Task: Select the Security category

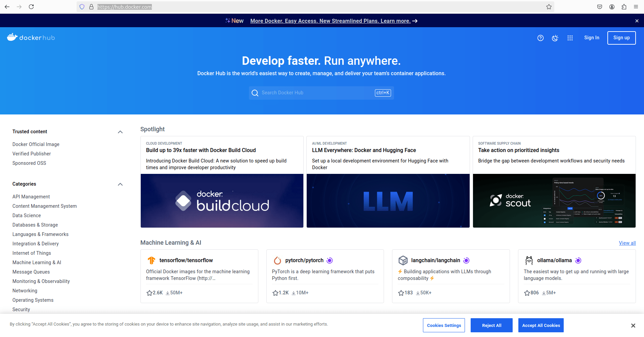Action: pos(21,309)
